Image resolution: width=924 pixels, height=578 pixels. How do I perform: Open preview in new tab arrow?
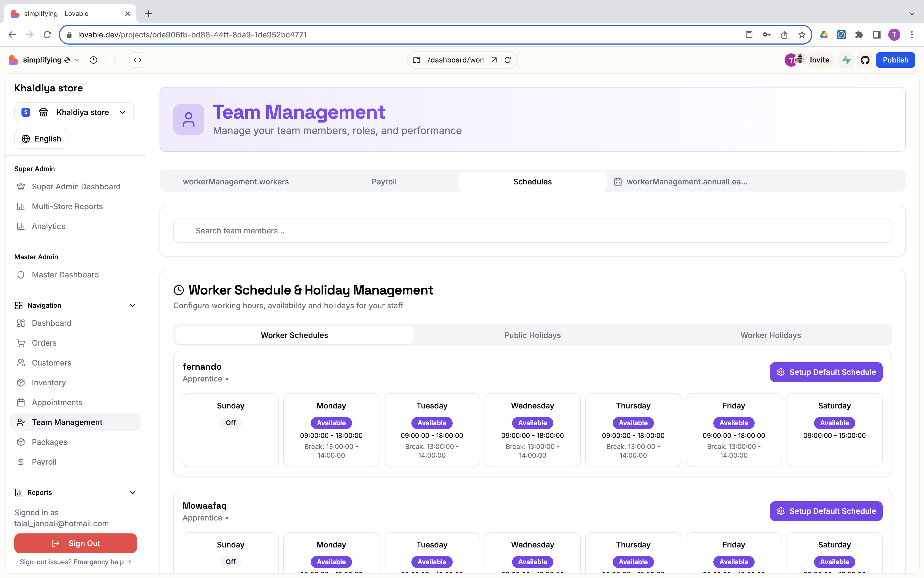[x=494, y=60]
